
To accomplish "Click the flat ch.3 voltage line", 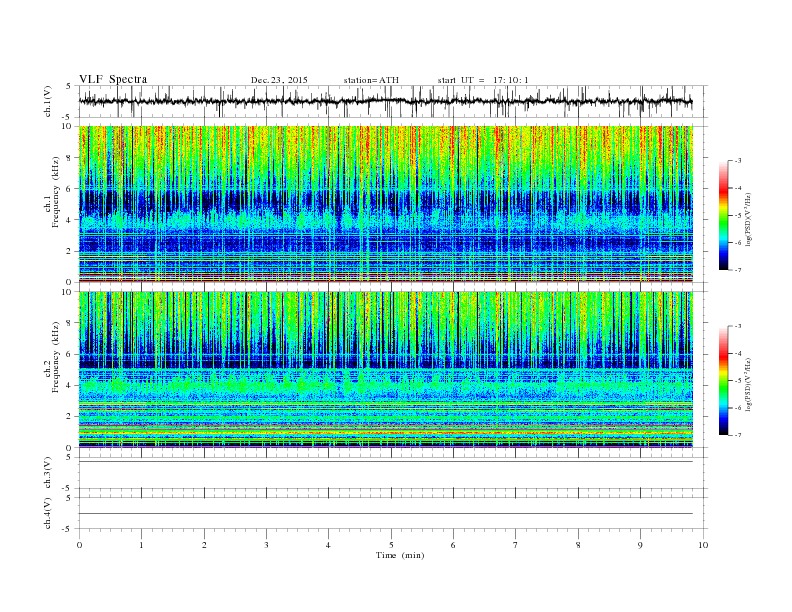I will pyautogui.click(x=386, y=462).
